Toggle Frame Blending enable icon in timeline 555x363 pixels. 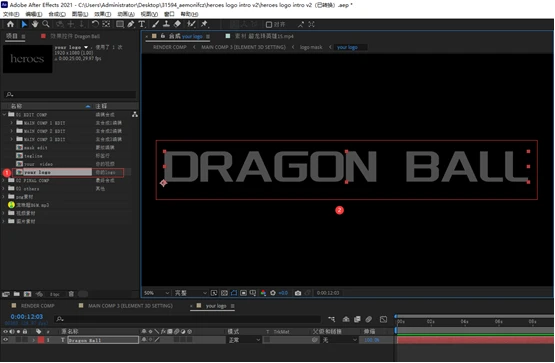tap(357, 319)
